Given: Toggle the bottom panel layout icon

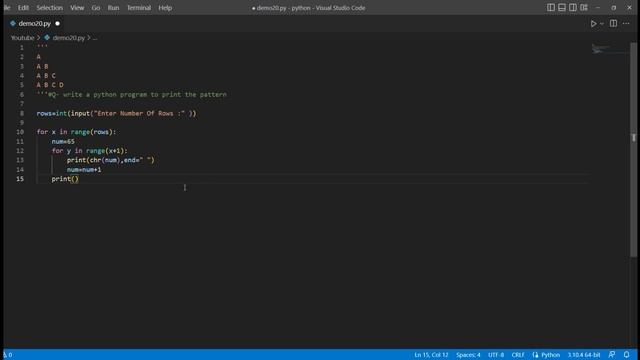Looking at the screenshot, I should (562, 8).
